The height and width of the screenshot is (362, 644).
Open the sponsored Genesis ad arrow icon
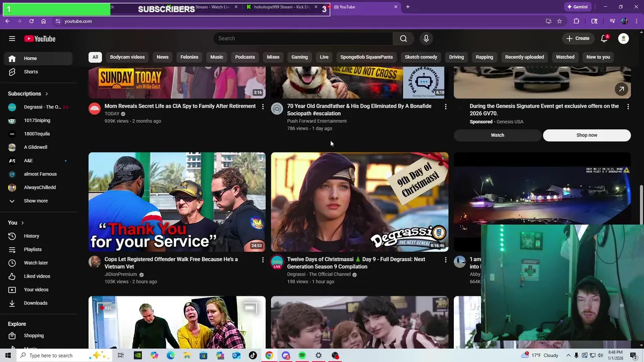pyautogui.click(x=621, y=89)
